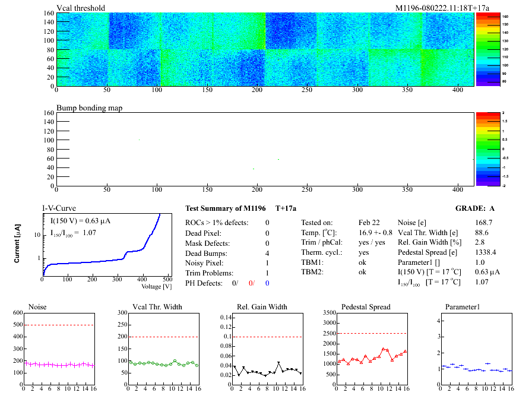Click the red Pedestal Spread chart
The width and height of the screenshot is (532, 399).
pyautogui.click(x=372, y=349)
